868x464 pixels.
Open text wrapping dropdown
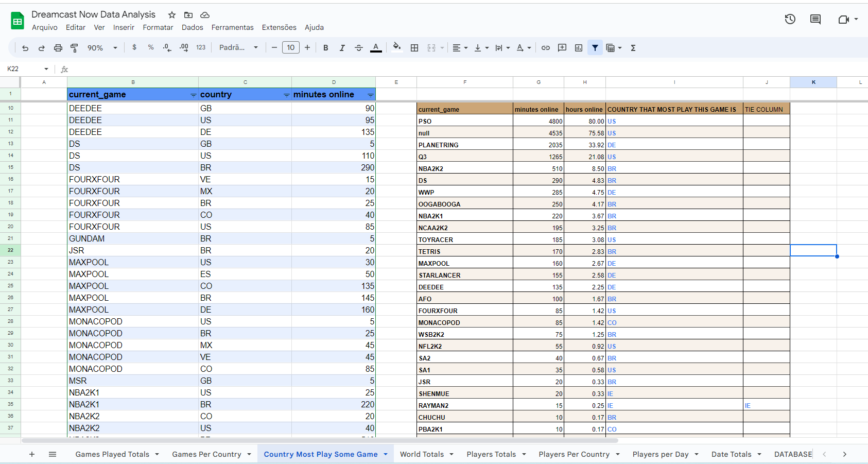[502, 48]
